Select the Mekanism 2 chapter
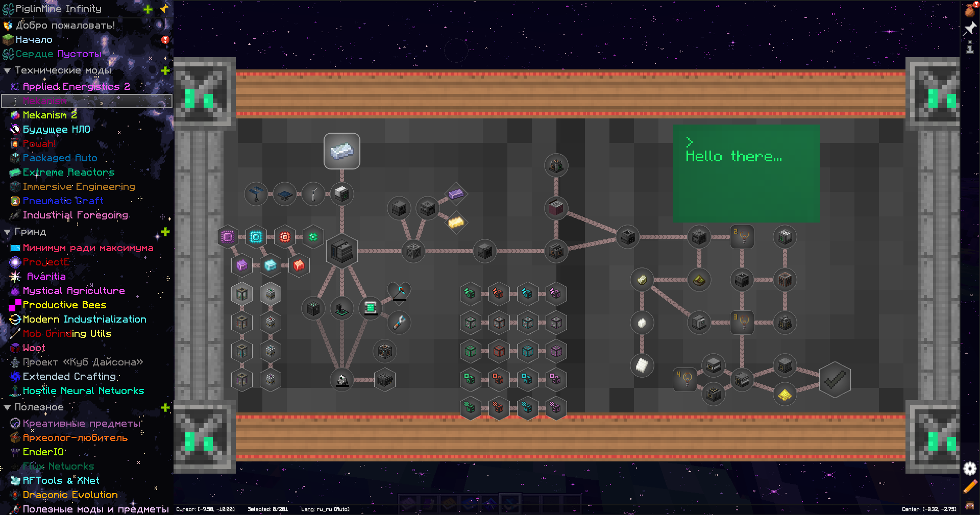 coord(87,115)
